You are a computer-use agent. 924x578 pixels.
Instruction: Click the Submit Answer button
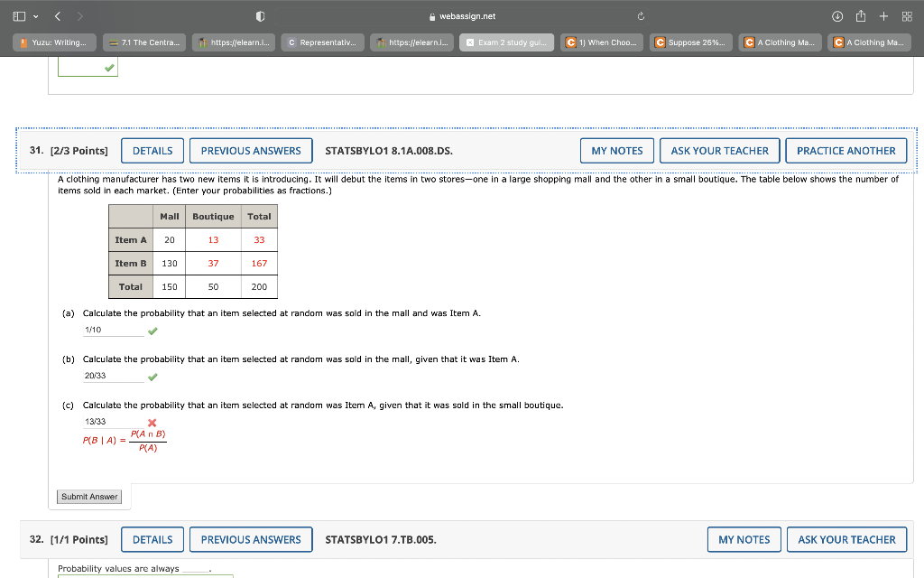pyautogui.click(x=88, y=496)
